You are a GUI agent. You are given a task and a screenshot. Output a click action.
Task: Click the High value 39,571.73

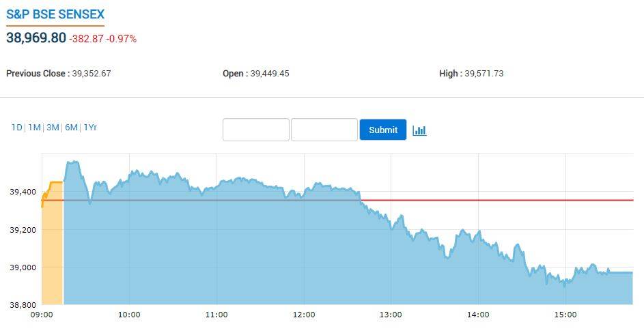click(x=484, y=73)
